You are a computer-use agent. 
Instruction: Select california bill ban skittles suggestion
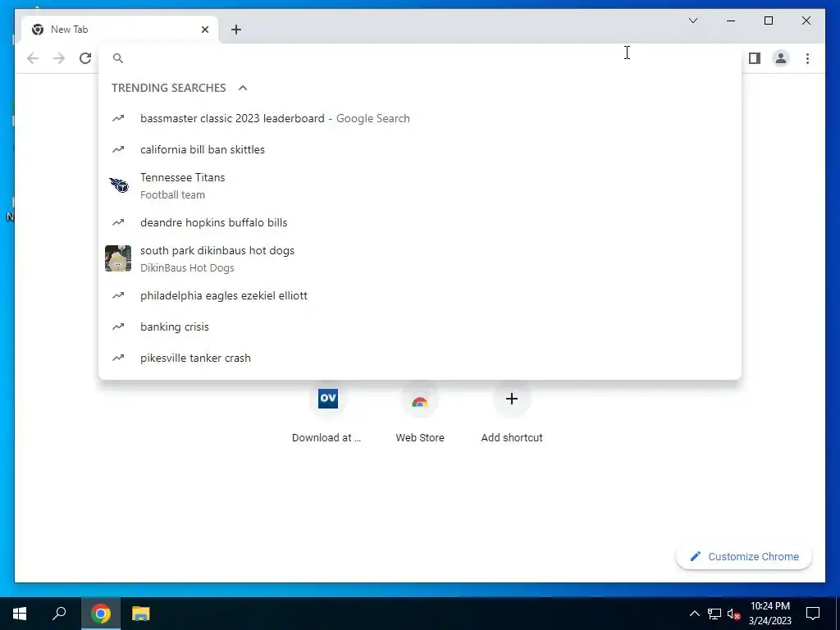(x=420, y=149)
